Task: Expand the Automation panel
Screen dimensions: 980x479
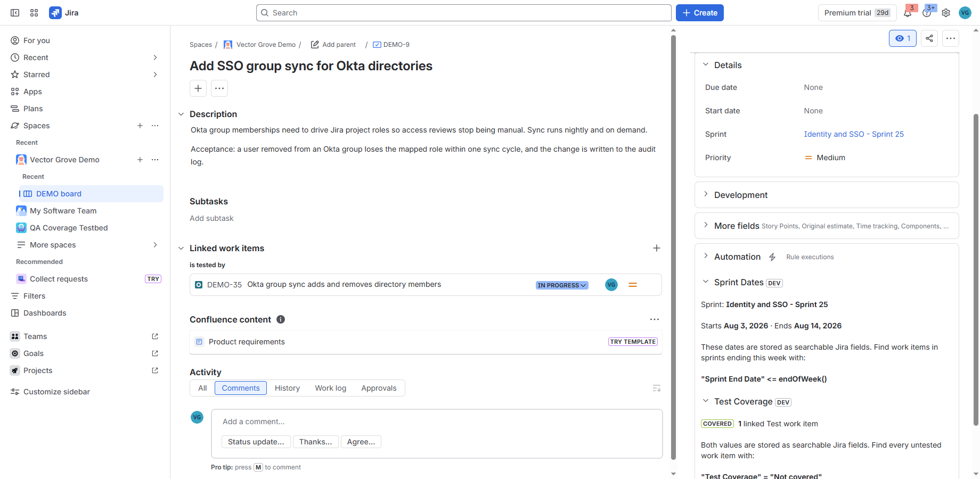Action: (x=706, y=256)
